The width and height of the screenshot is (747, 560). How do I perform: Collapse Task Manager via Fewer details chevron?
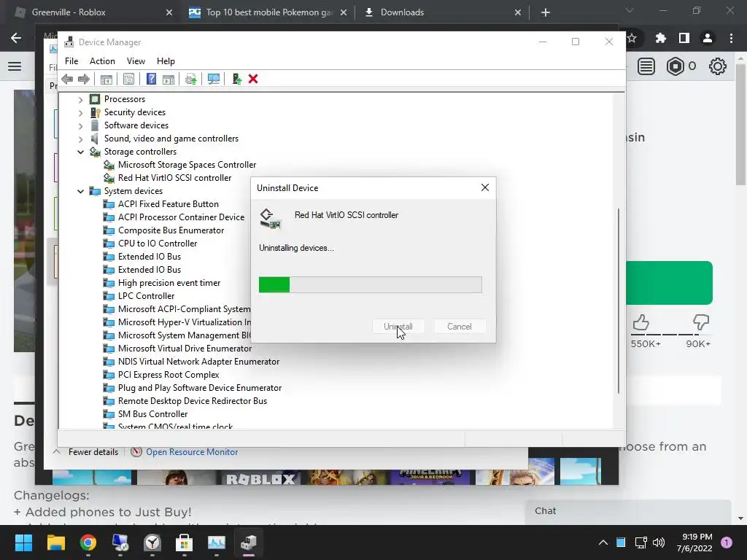(57, 451)
